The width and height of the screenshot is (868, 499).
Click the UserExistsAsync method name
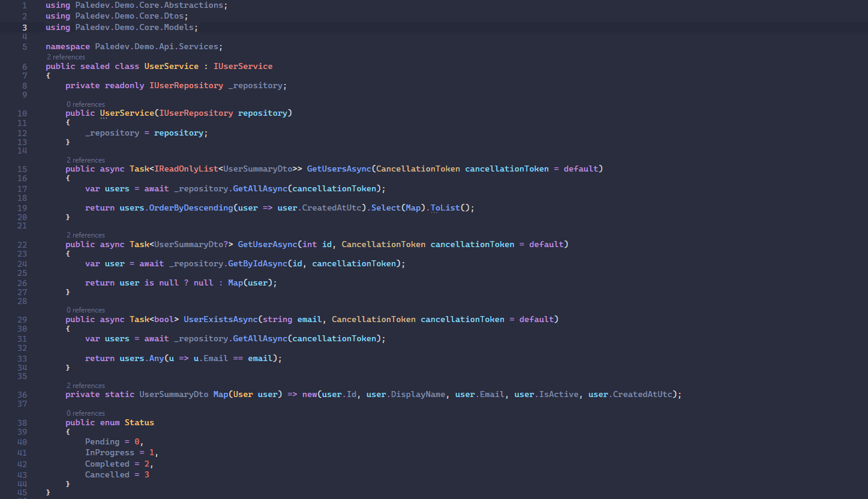point(221,319)
